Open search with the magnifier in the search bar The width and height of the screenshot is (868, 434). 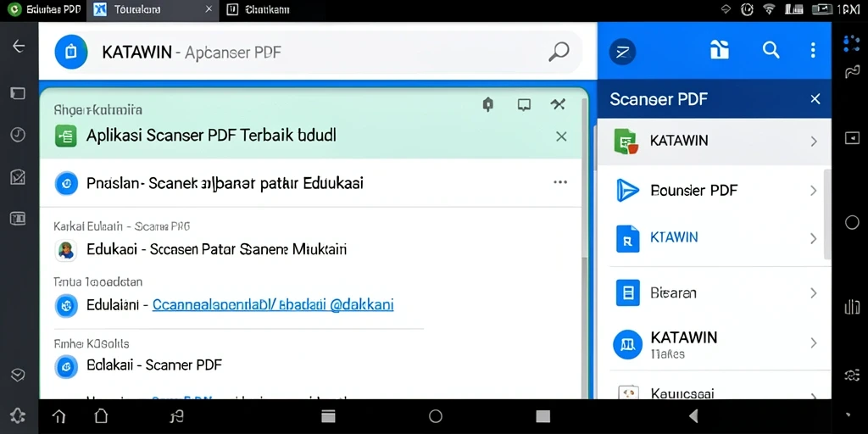click(x=559, y=52)
